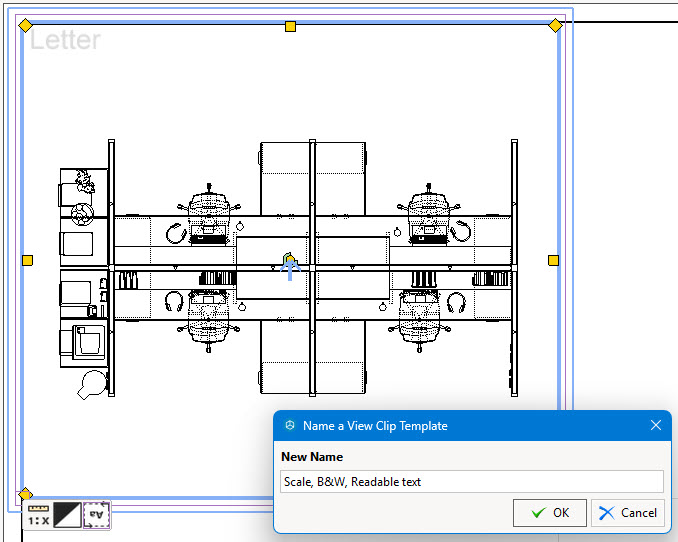
Task: Click the scale 1:X icon
Action: (38, 515)
